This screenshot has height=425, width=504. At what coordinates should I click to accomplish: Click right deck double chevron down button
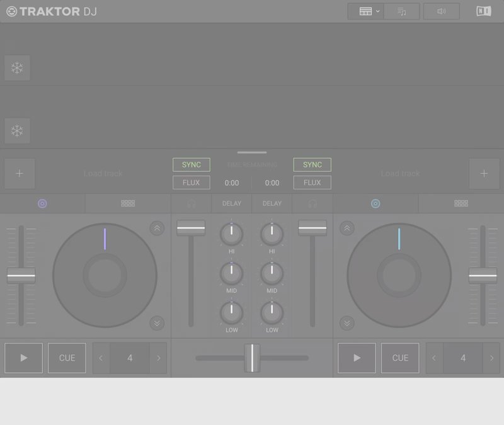click(346, 324)
